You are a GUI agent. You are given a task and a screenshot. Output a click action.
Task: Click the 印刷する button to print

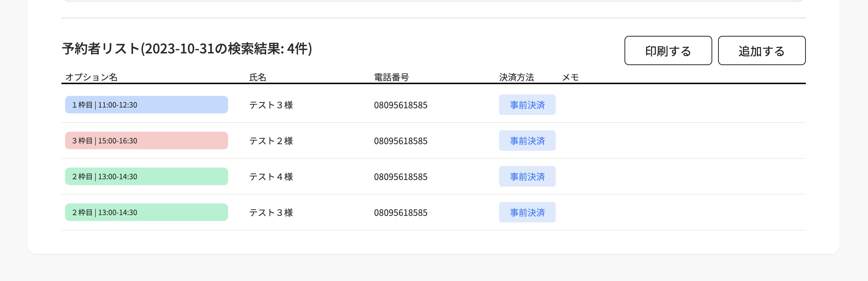tap(668, 50)
